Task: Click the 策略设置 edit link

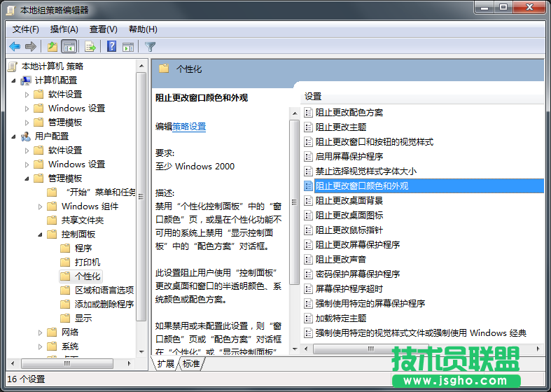Action: tap(189, 127)
